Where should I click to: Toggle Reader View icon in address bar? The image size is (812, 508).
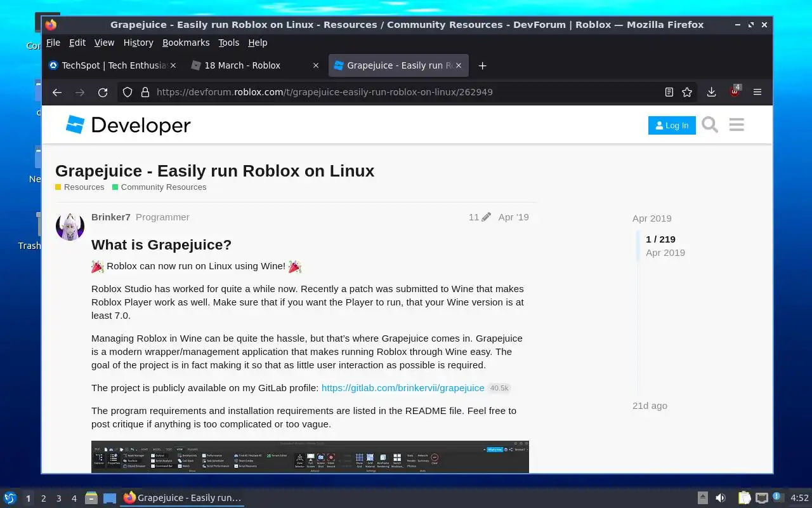click(x=669, y=92)
